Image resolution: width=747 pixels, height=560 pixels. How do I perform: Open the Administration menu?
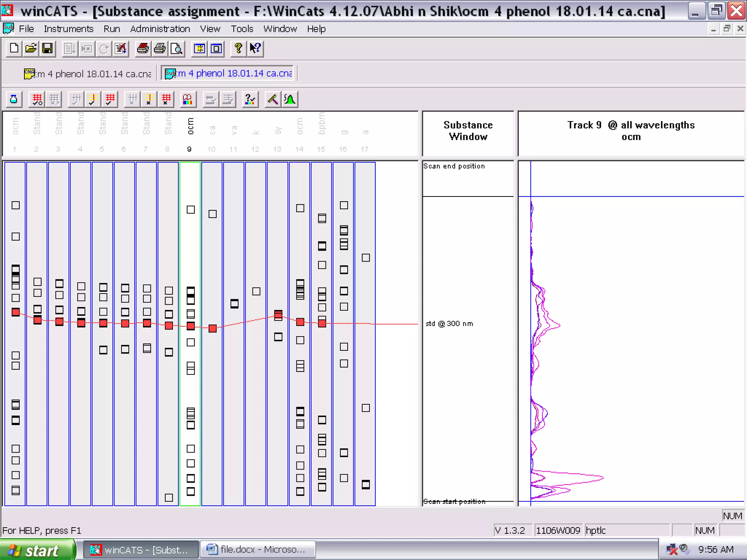(x=160, y=29)
